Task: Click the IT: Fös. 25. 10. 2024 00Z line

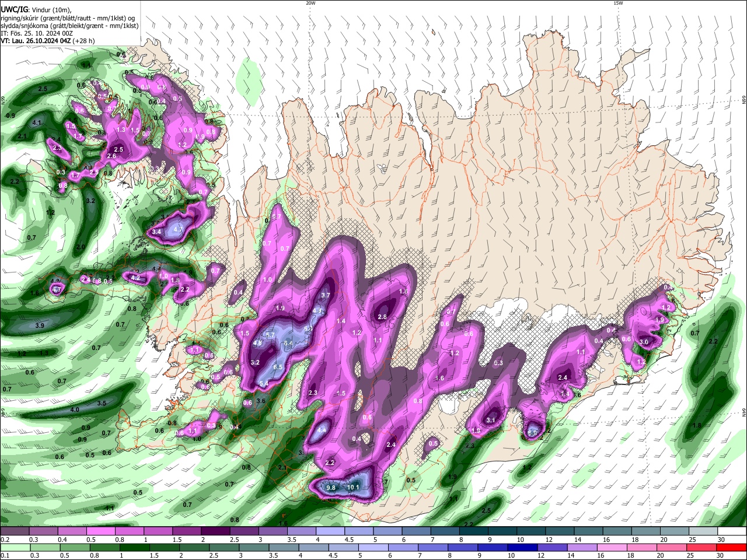Action: [x=37, y=33]
